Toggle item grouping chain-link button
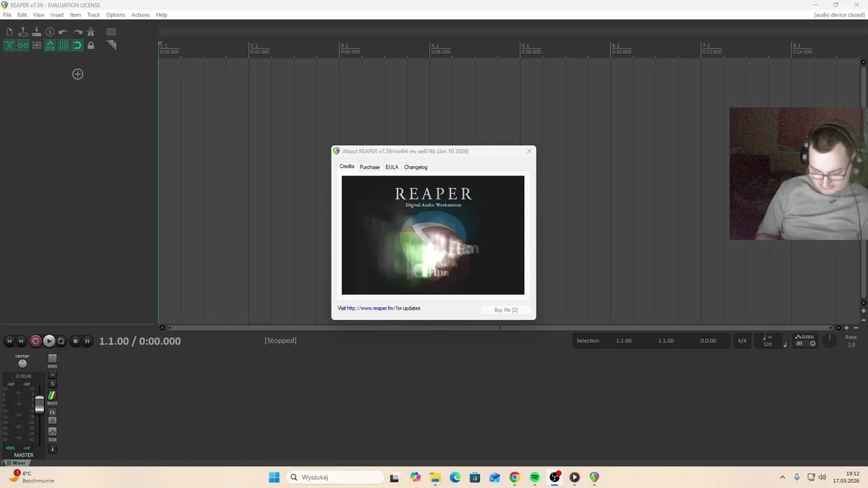Screen dimensions: 868x488 pyautogui.click(x=23, y=45)
